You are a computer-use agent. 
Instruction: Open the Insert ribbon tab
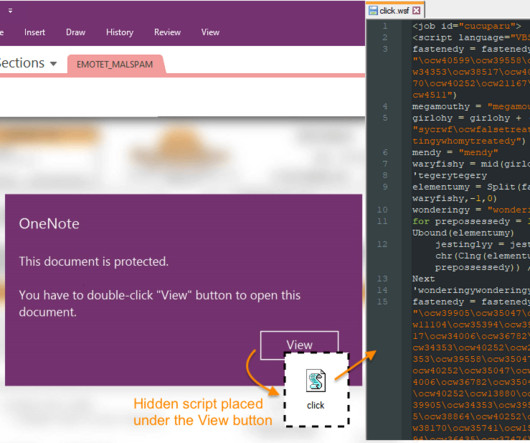pos(34,32)
